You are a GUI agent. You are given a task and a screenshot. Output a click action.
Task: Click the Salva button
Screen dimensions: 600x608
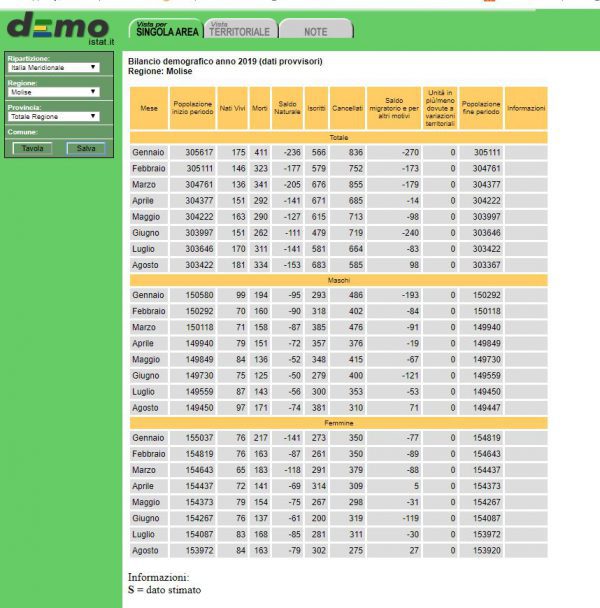point(86,148)
